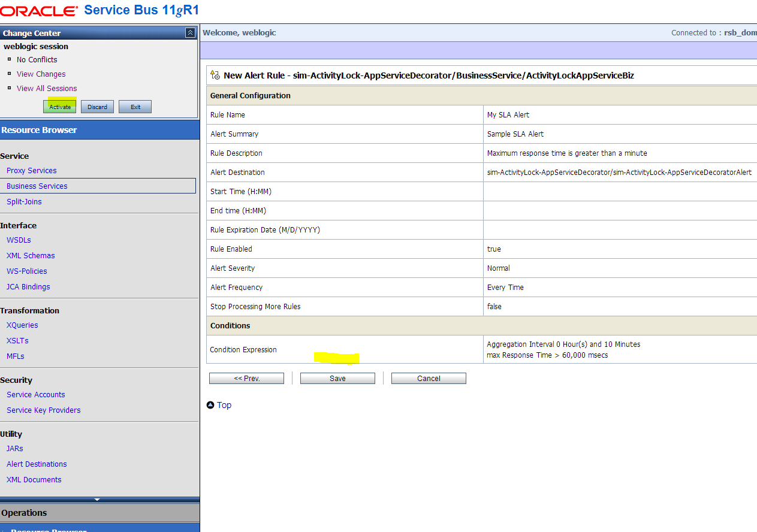Open XQueries under Transformation

(22, 325)
